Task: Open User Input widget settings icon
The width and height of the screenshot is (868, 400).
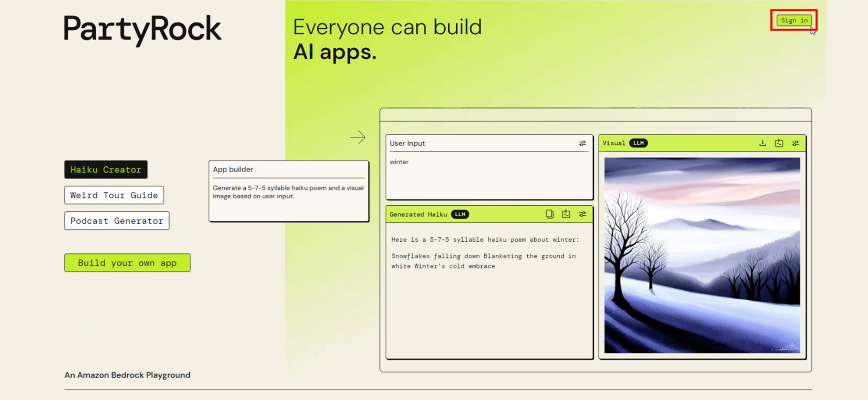Action: (582, 144)
